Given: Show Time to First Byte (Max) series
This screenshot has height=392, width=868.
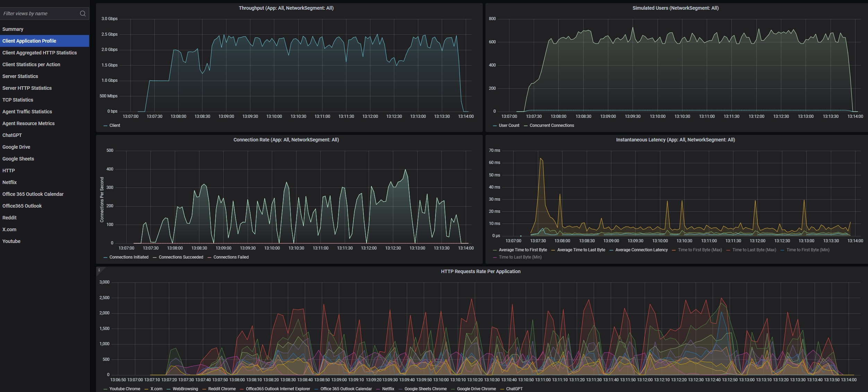Looking at the screenshot, I should 700,250.
